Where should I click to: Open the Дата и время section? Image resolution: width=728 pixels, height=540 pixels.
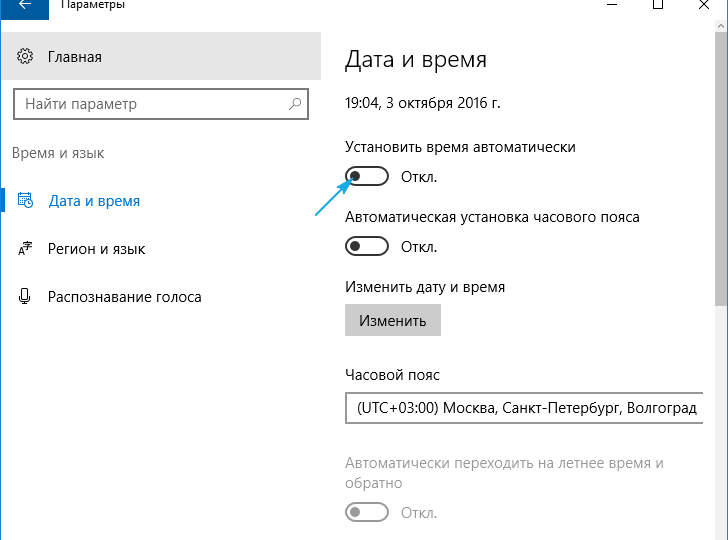tap(94, 201)
